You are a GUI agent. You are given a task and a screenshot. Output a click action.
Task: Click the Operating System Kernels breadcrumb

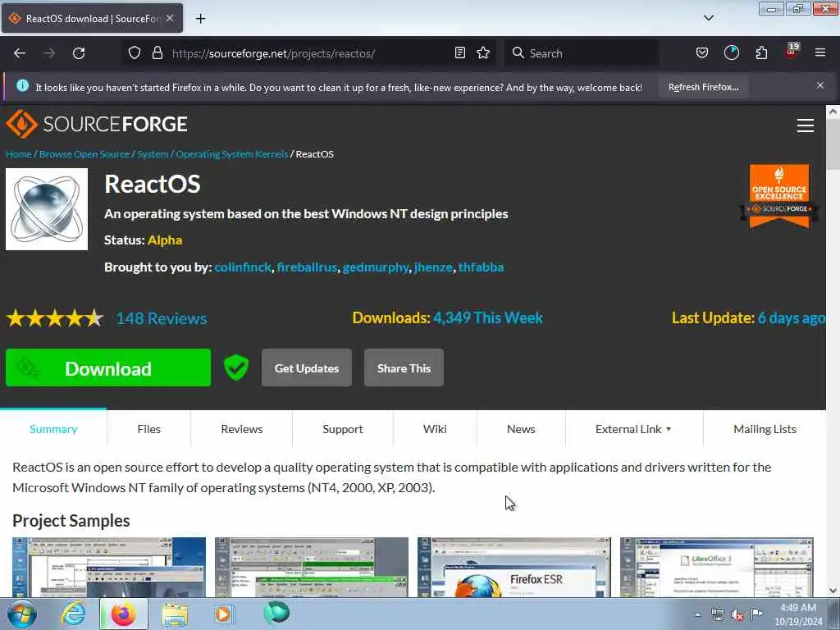click(x=232, y=153)
